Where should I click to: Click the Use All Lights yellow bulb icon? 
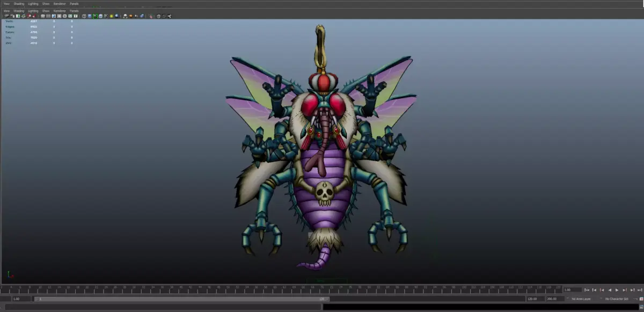pyautogui.click(x=111, y=16)
